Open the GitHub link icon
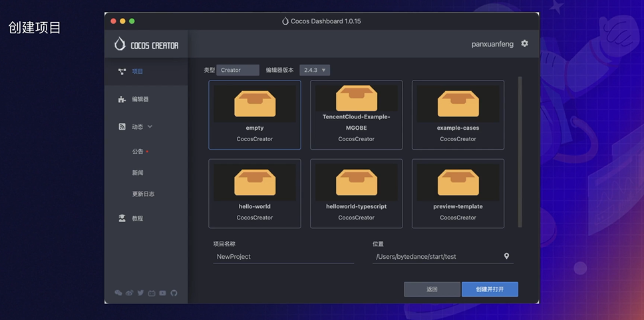The image size is (644, 320). point(174,293)
